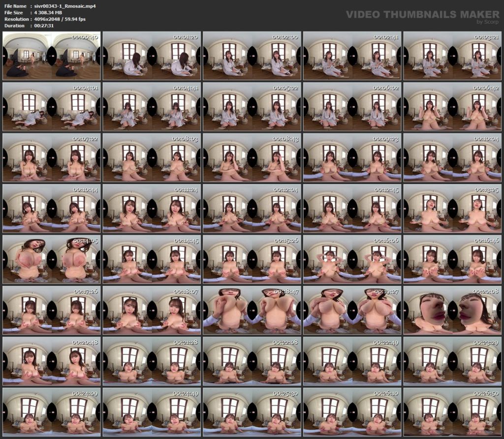
Task: Select the thumbnail at 00:01:20
Action: 152,56
